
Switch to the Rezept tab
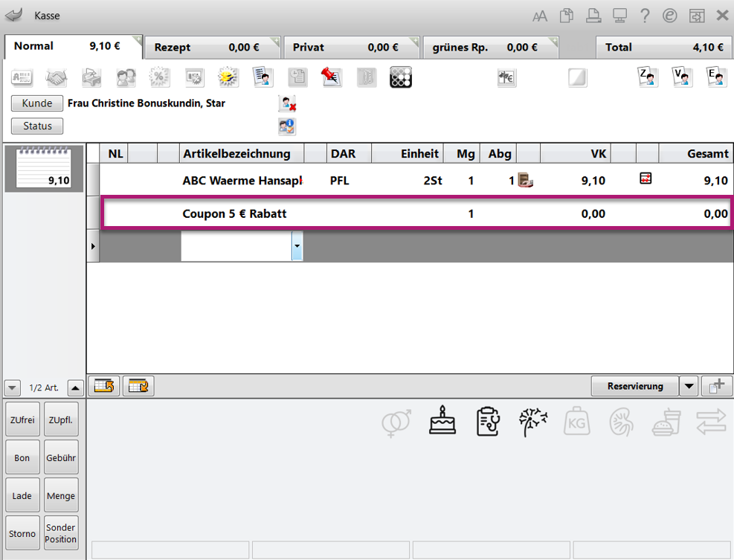pos(211,47)
